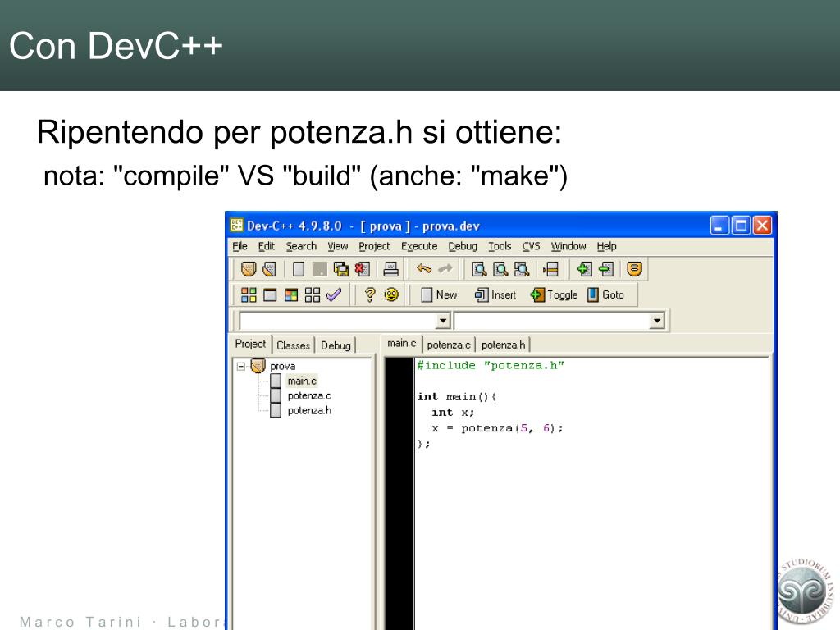This screenshot has width=840, height=630.
Task: Select potenza.c in the project tree
Action: click(x=309, y=396)
